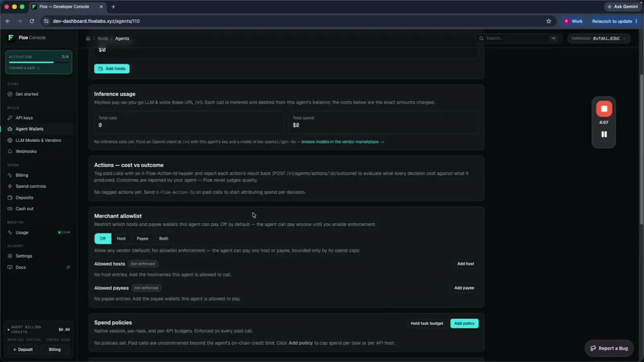
Task: Open Get started icon in sidebar
Action: pos(10,94)
